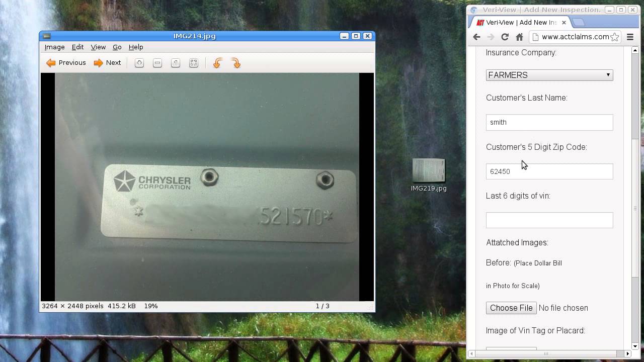Click horizontal scroll right arrow in browser
Screen dimensions: 644x362
(x=627, y=353)
